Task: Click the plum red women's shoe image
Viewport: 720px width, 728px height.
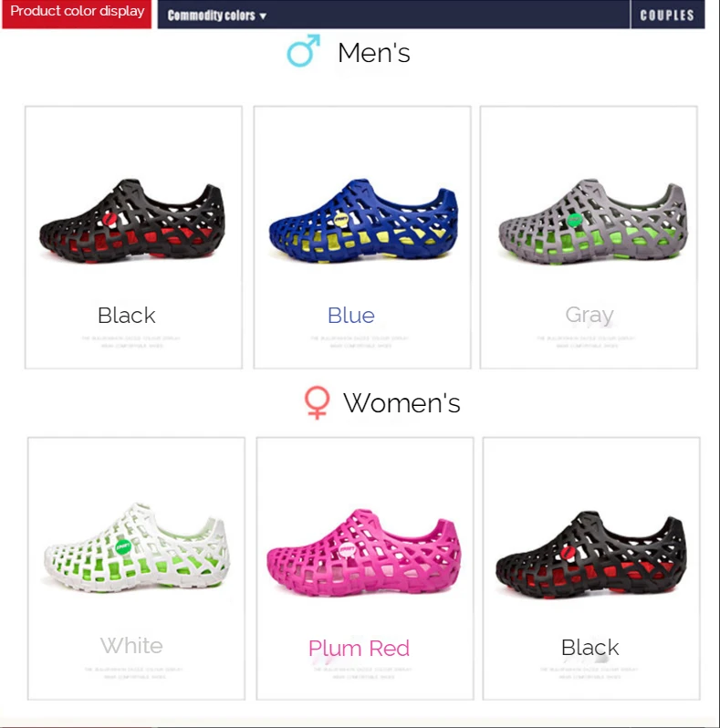Action: pyautogui.click(x=364, y=552)
